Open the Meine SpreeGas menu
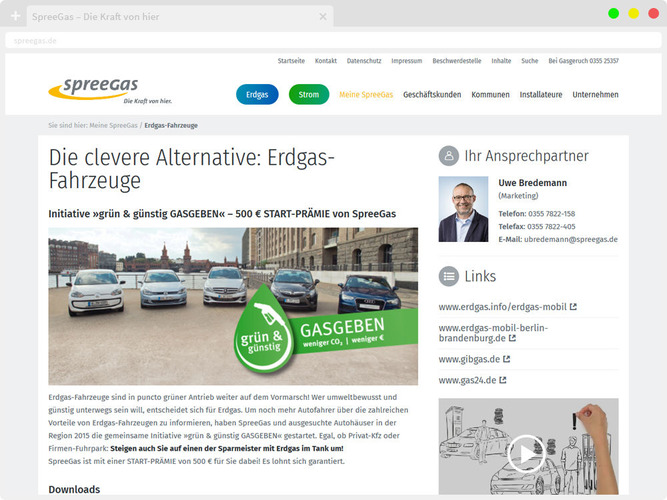Viewport: 667px width, 500px height. [x=366, y=95]
